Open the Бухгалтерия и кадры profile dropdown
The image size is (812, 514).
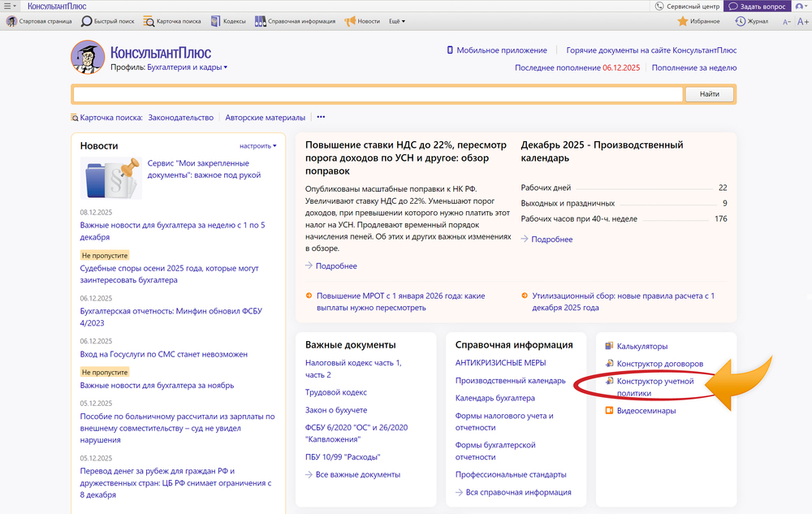coord(187,67)
